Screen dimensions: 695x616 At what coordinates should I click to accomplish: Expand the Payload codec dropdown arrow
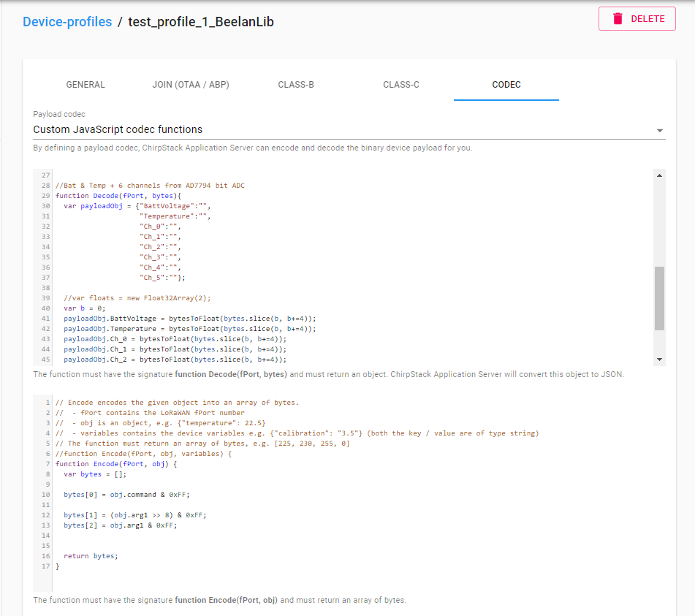click(x=659, y=130)
